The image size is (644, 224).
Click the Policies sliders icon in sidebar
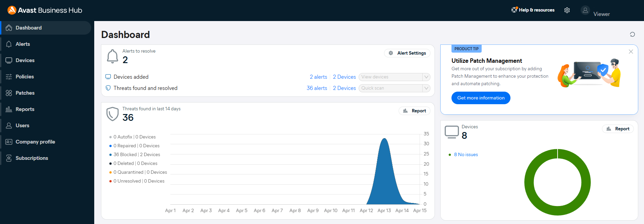(x=9, y=77)
